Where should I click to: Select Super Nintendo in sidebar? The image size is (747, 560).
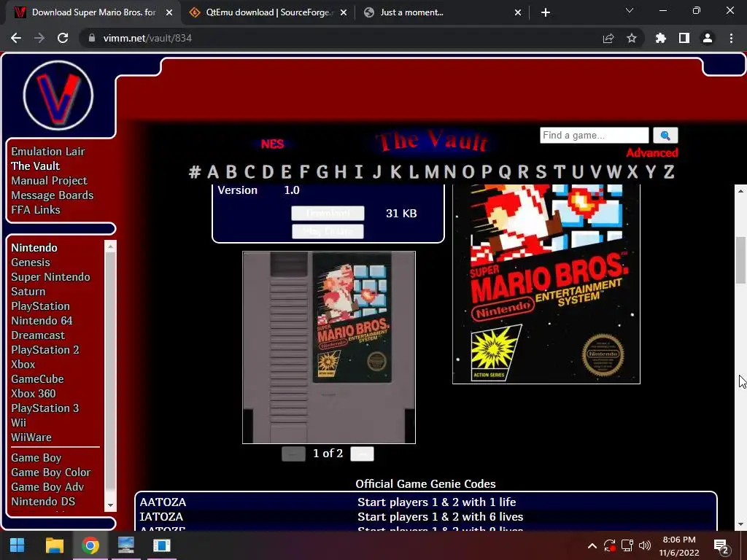(x=50, y=277)
